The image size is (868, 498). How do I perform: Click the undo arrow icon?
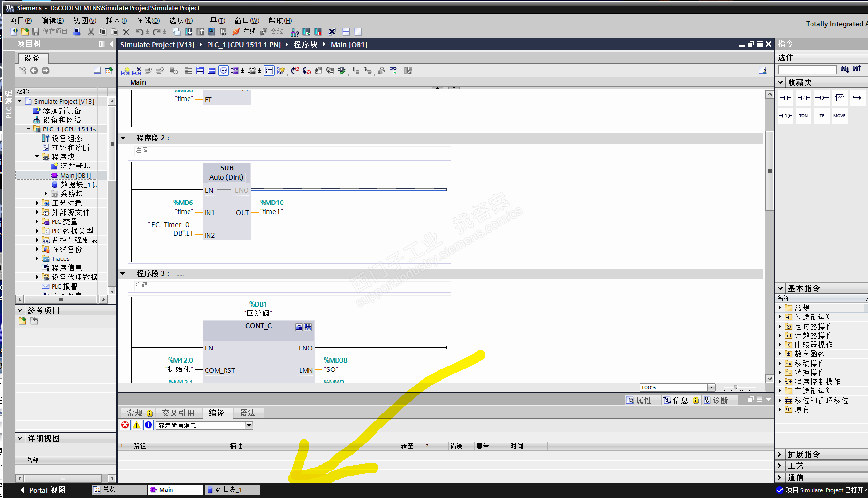coord(140,32)
